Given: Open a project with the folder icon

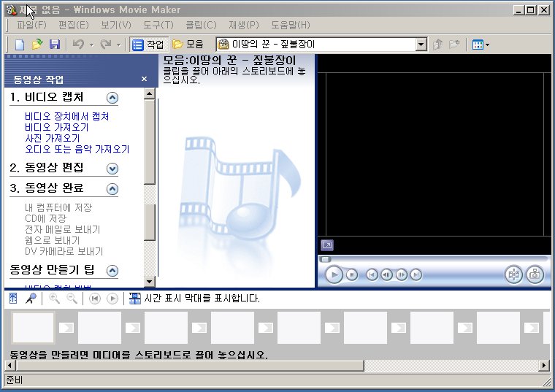Looking at the screenshot, I should [37, 45].
